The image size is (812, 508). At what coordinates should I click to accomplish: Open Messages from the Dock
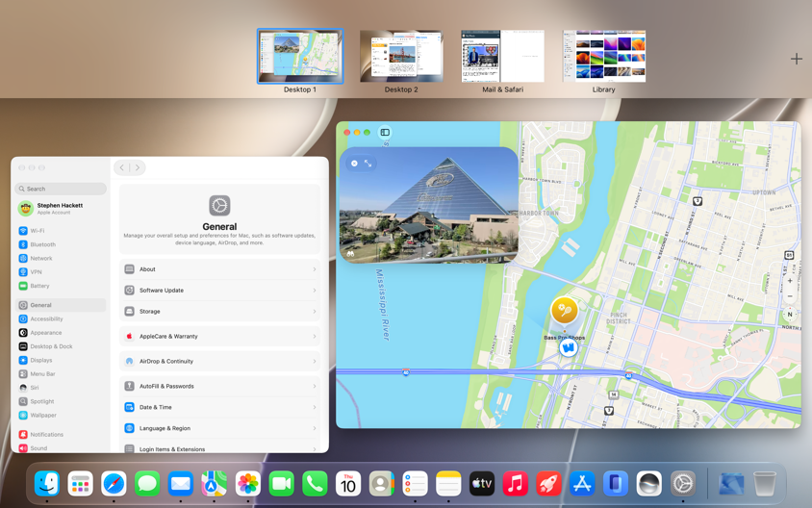coord(147,484)
